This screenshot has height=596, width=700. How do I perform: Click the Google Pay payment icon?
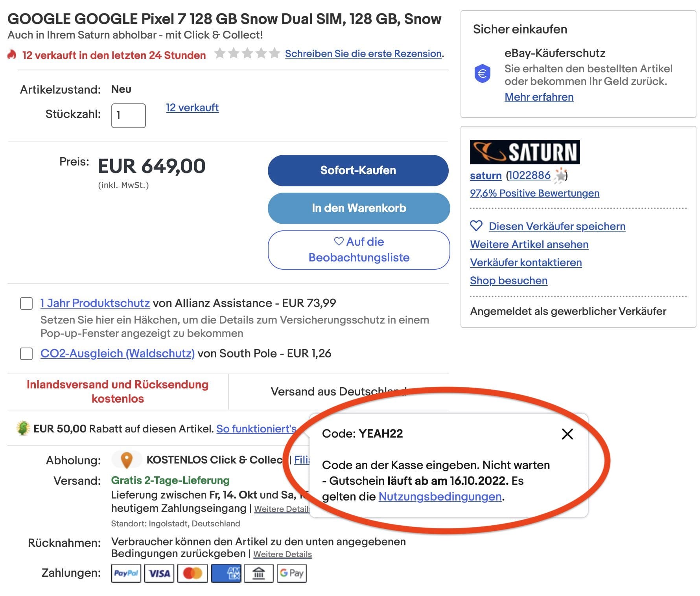(x=292, y=573)
